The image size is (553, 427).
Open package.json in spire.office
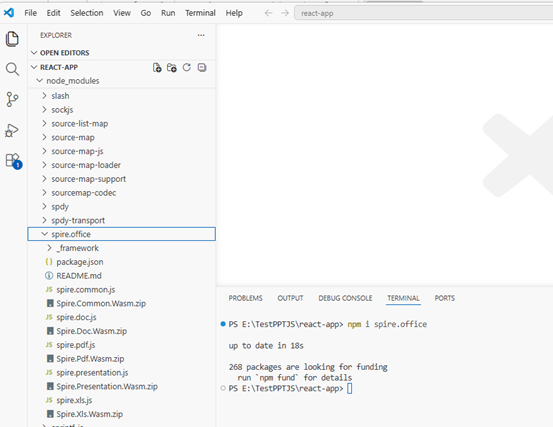[x=122, y=262]
